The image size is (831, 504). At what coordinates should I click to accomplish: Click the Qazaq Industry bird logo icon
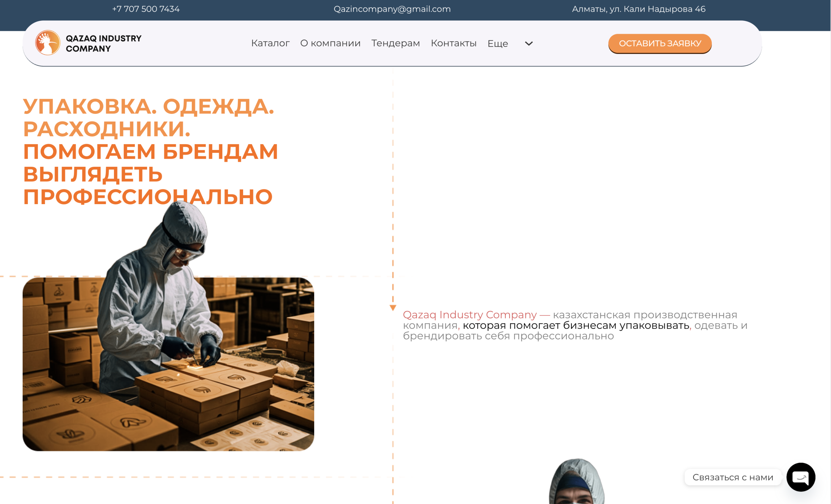47,43
